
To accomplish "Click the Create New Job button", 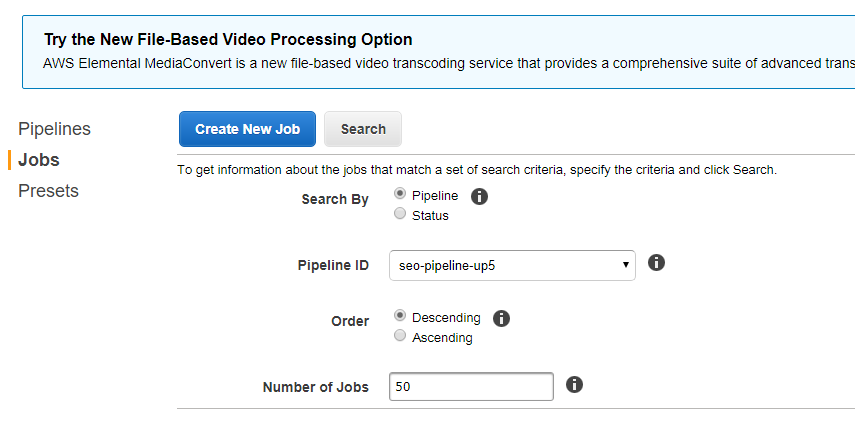I will click(248, 129).
